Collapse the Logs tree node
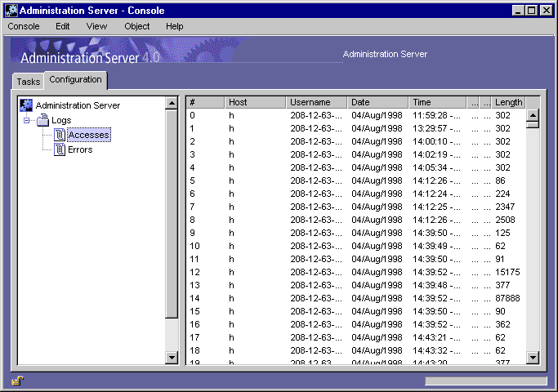Screen dimensions: 558x392 pyautogui.click(x=27, y=120)
